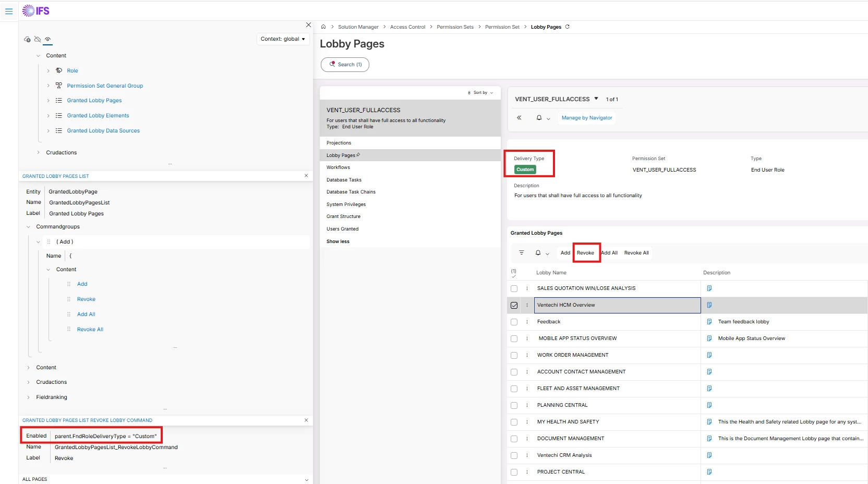Open the Sort by dropdown

(x=480, y=93)
